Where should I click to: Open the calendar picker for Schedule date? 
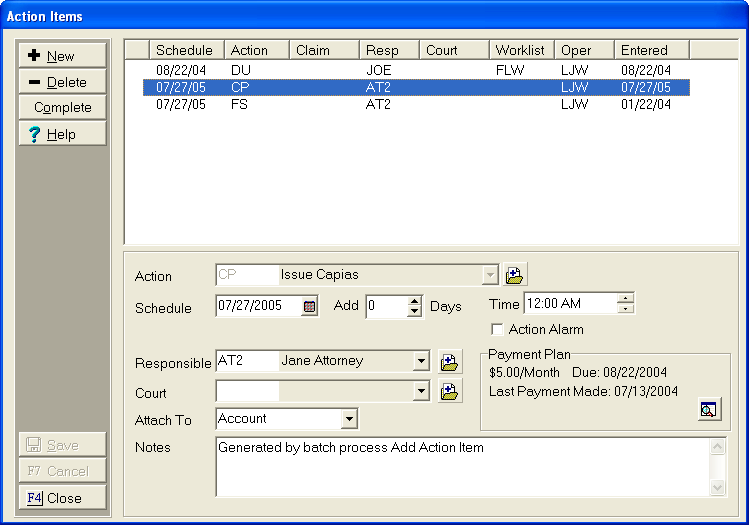tap(310, 307)
